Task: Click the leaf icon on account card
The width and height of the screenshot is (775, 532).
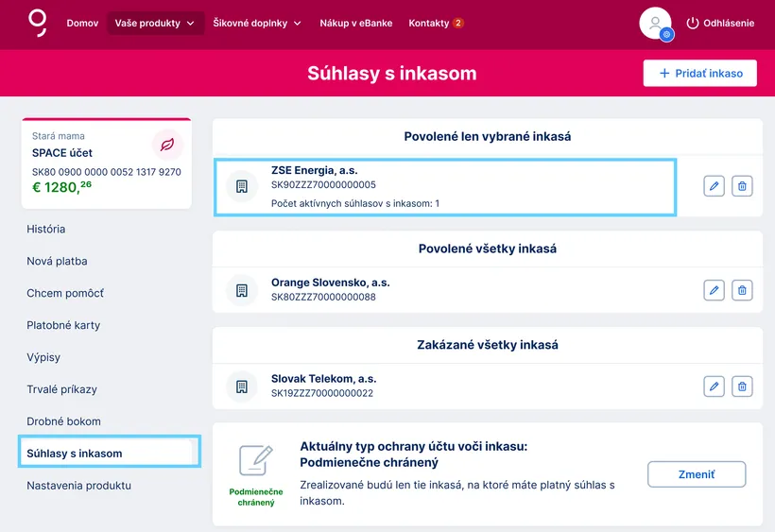Action: coord(167,145)
